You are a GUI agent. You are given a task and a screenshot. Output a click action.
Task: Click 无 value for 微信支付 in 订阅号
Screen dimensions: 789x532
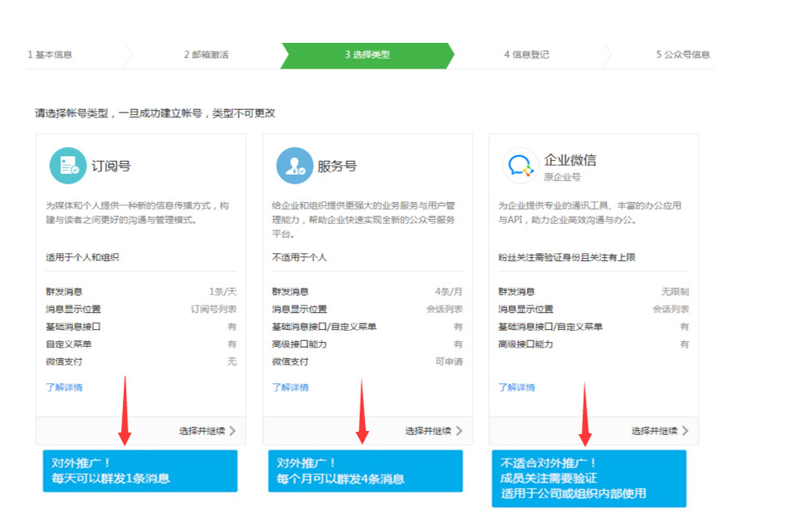click(232, 361)
